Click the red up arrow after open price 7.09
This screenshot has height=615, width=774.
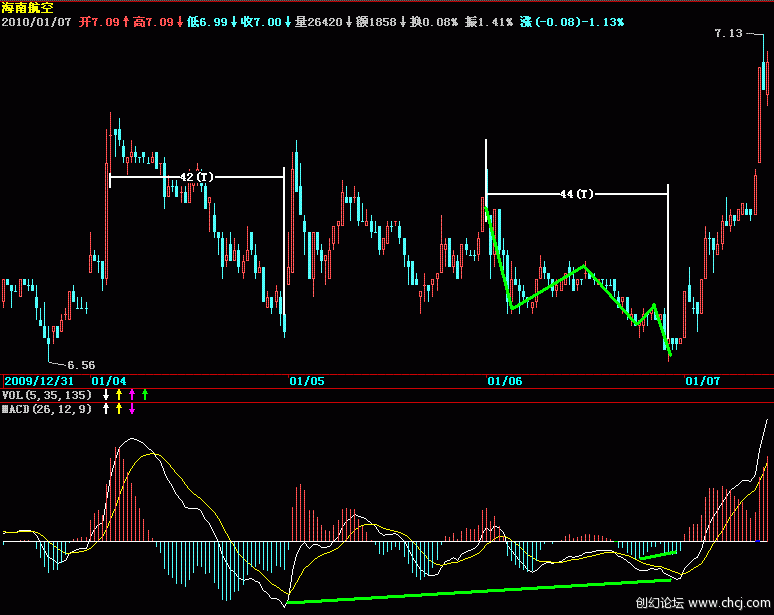tap(126, 21)
